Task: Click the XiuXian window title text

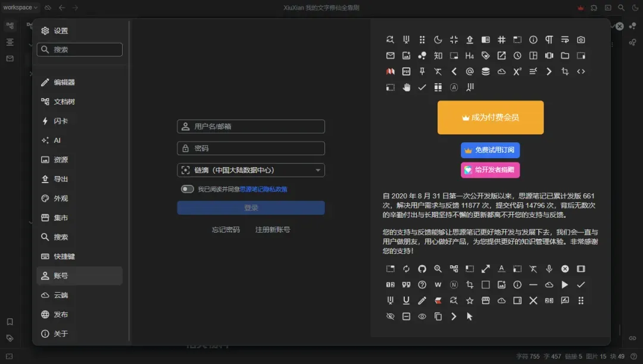Action: pyautogui.click(x=321, y=7)
